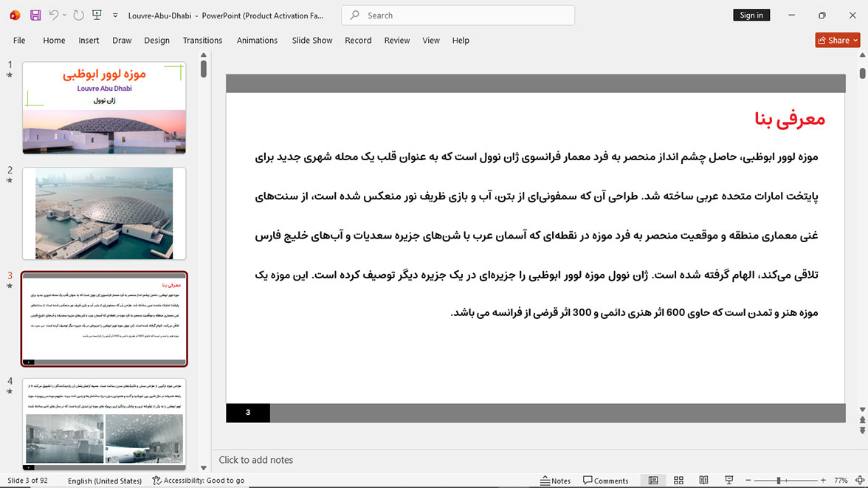Go to previous slide double arrow

coord(862,420)
